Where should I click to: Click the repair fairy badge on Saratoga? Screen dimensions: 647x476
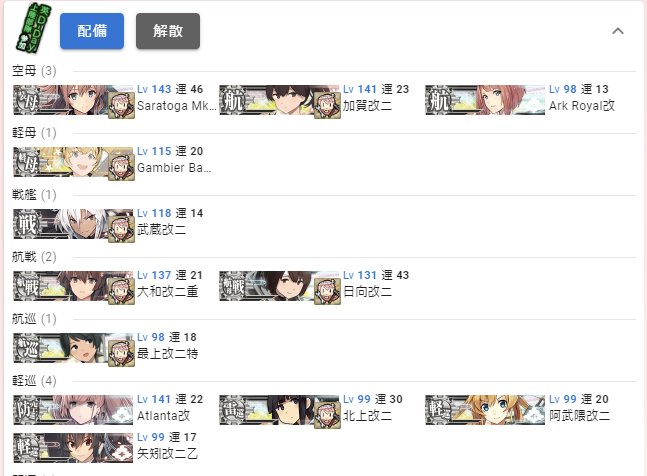point(121,105)
